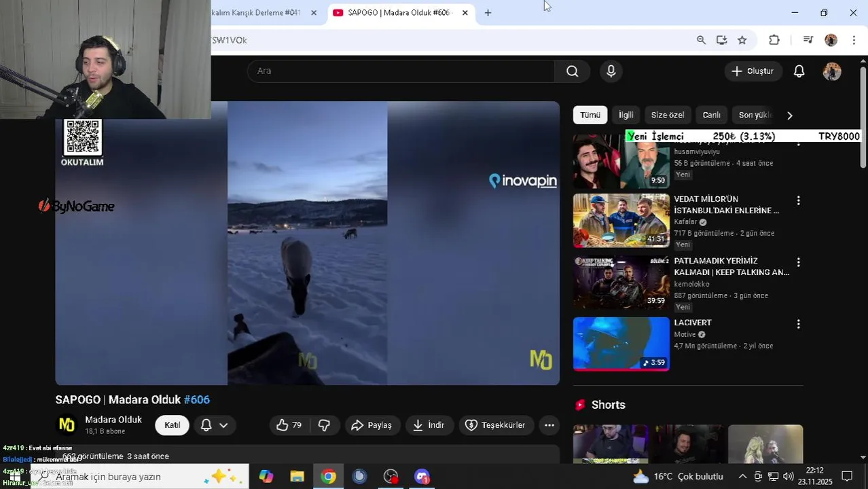Open options menu for Patlamadık Yerimiz video
This screenshot has height=489, width=868.
[x=798, y=262]
